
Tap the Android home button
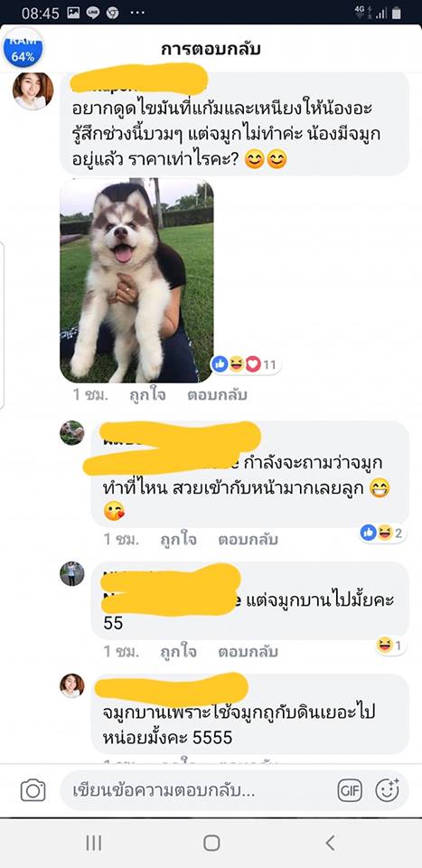tap(211, 843)
